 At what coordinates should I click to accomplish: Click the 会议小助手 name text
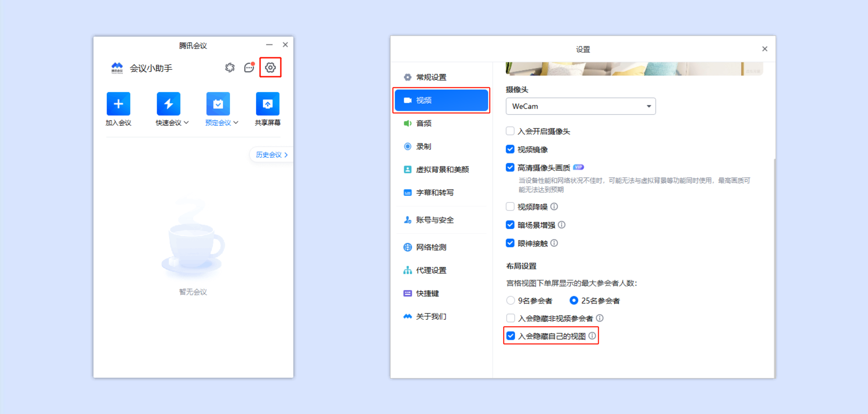pyautogui.click(x=151, y=68)
